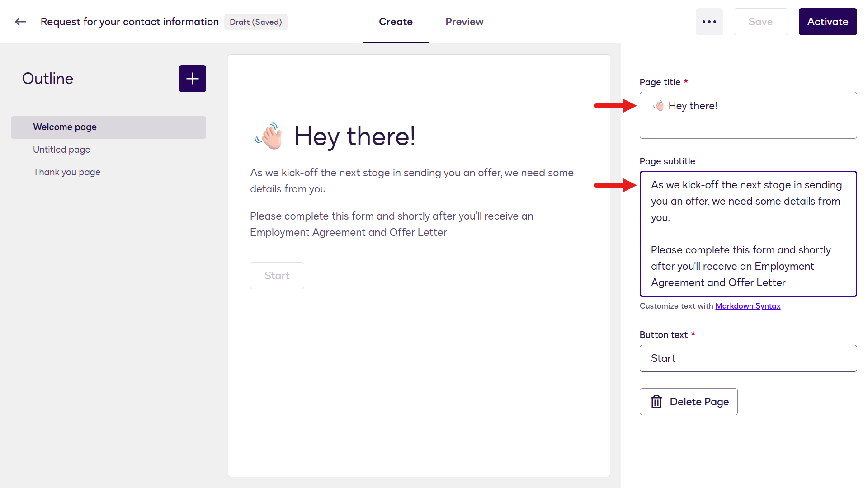Focus the Page title input field
Image resolution: width=868 pixels, height=488 pixels.
748,115
